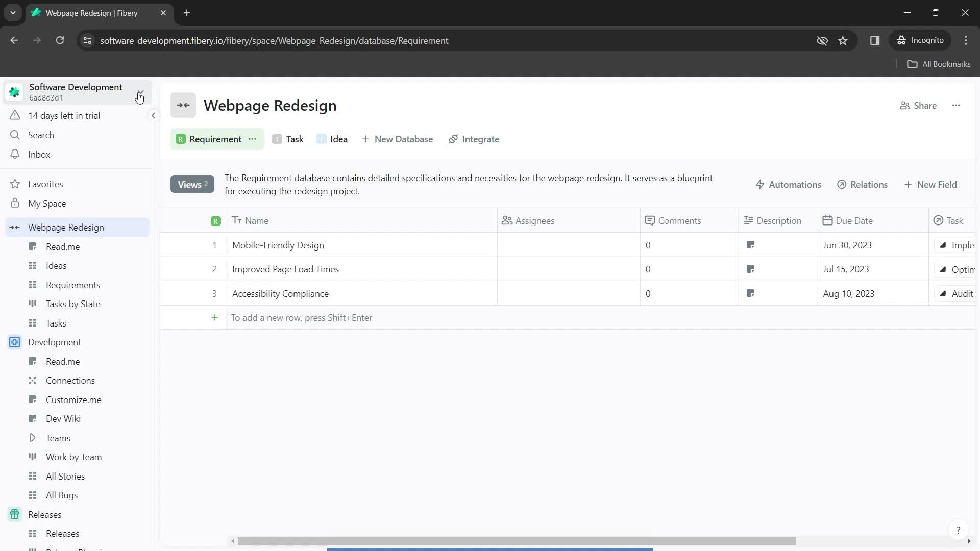
Task: Click the Integrate button
Action: (474, 139)
